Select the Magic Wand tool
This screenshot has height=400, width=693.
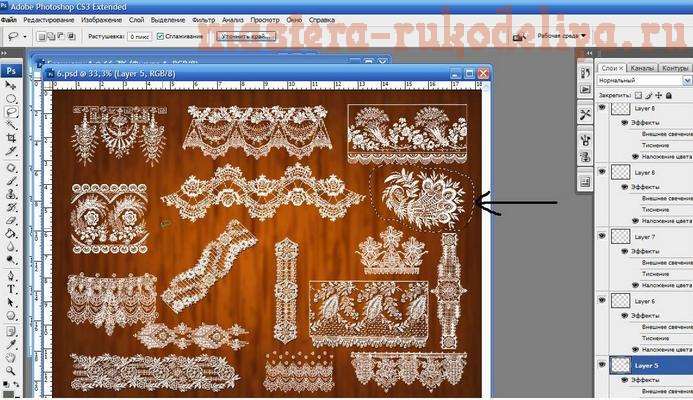(11, 125)
